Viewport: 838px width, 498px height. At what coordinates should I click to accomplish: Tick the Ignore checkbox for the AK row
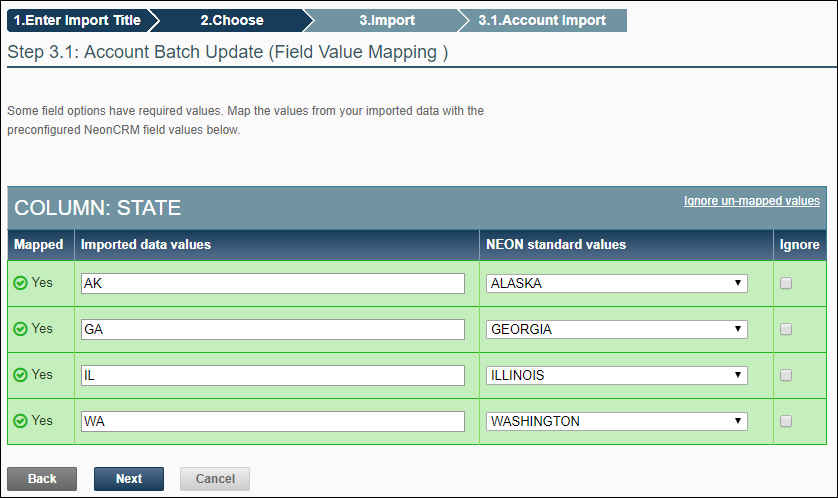click(x=786, y=283)
